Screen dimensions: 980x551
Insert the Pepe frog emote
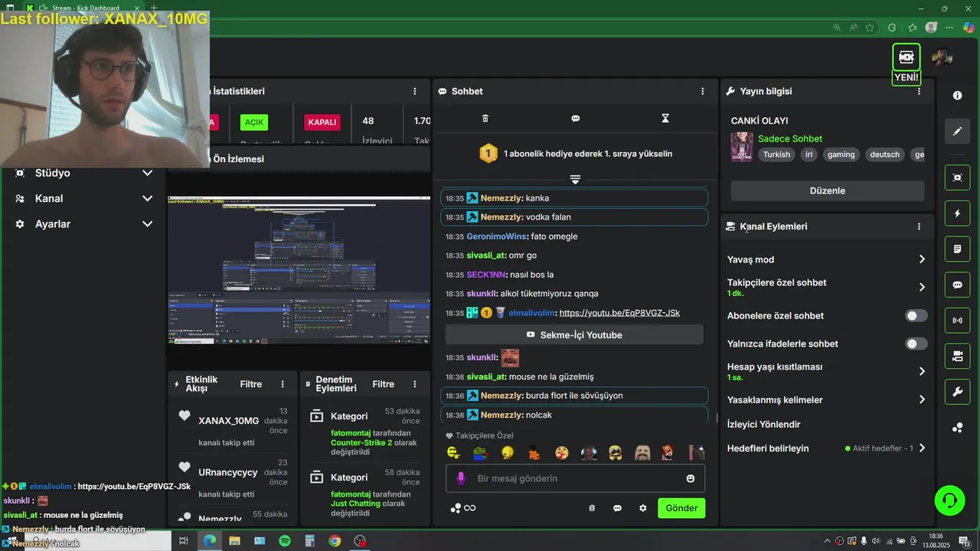click(x=480, y=453)
